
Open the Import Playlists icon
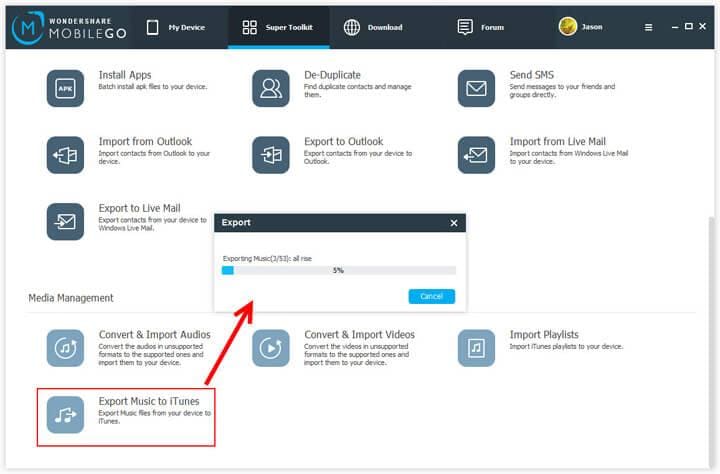[476, 348]
